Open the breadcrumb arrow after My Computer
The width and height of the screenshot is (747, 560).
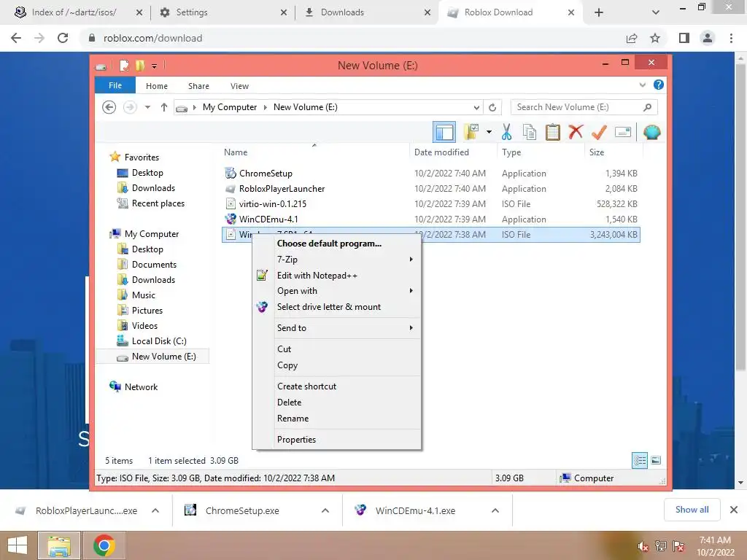[x=266, y=107]
